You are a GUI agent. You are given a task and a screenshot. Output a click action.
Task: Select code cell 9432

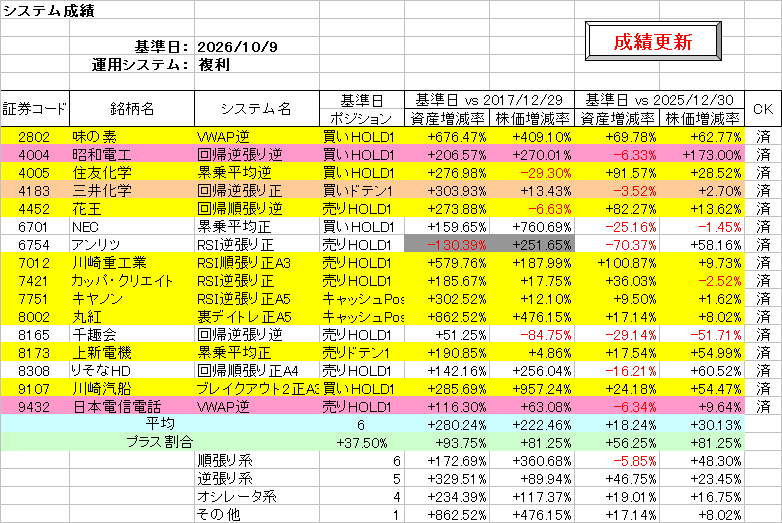(35, 406)
